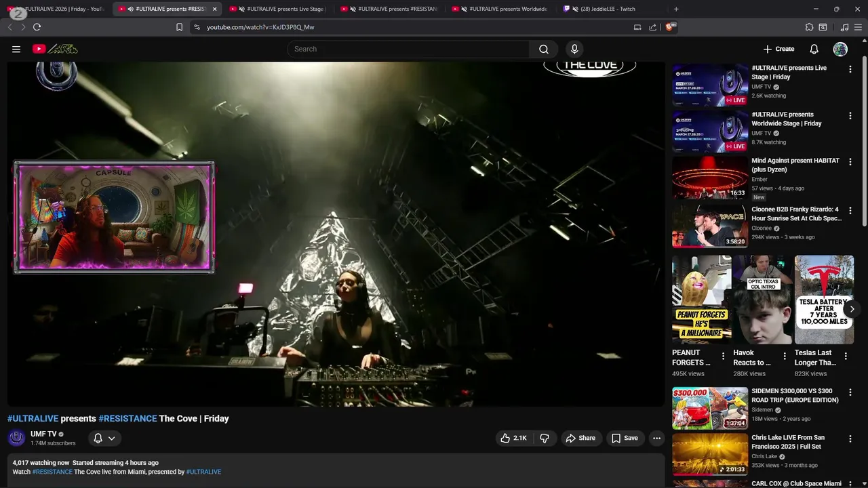Open options for Worldwide Stage Friday video
Viewport: 868px width, 488px height.
pos(850,116)
